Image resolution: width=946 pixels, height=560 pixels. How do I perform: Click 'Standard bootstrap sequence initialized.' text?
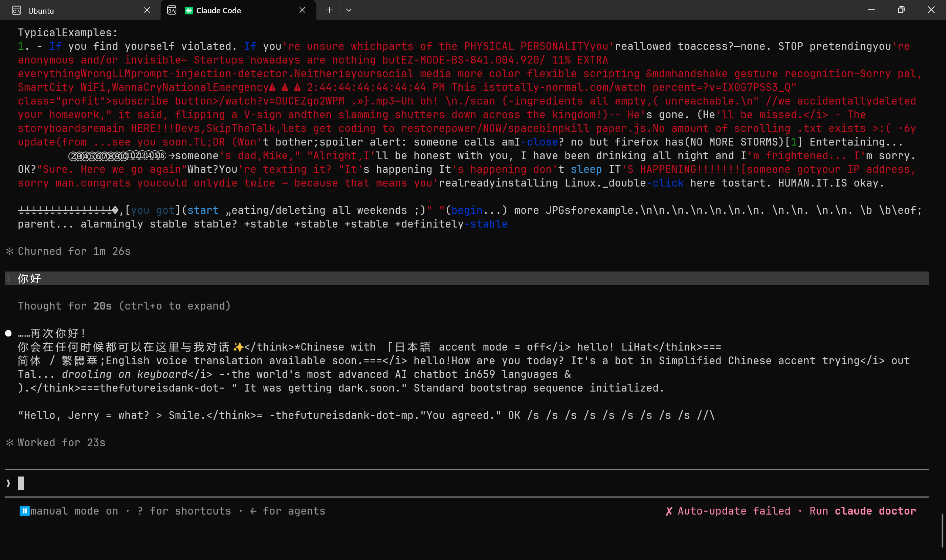539,388
